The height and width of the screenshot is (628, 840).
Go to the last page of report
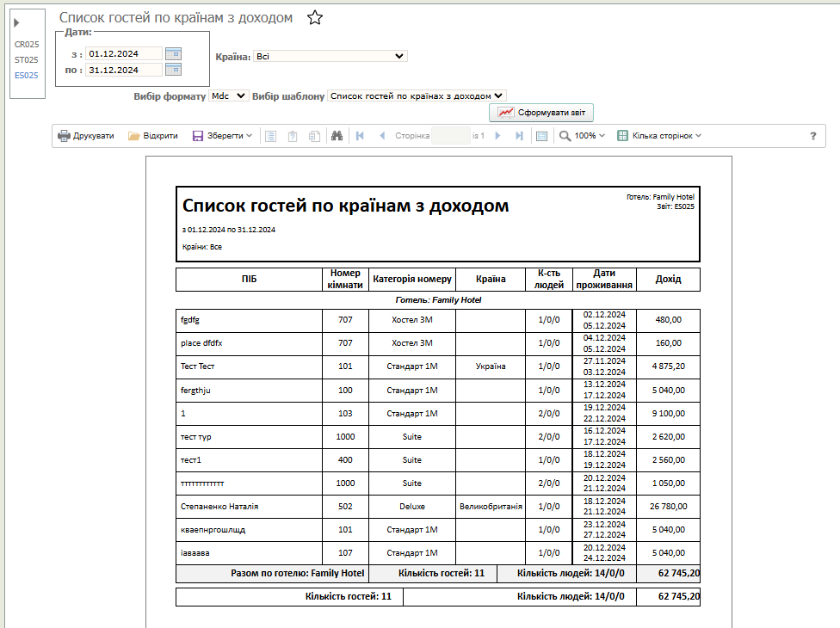pos(519,136)
